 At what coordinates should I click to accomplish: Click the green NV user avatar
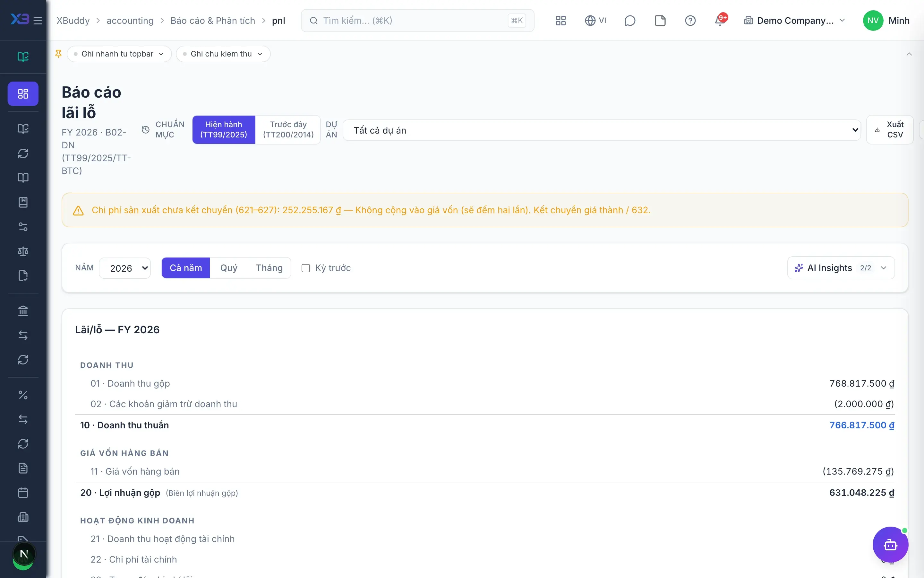(x=873, y=21)
